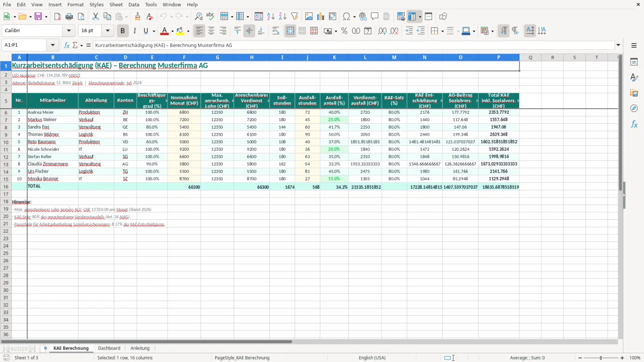Open the font color dropdown arrow

pos(172,31)
